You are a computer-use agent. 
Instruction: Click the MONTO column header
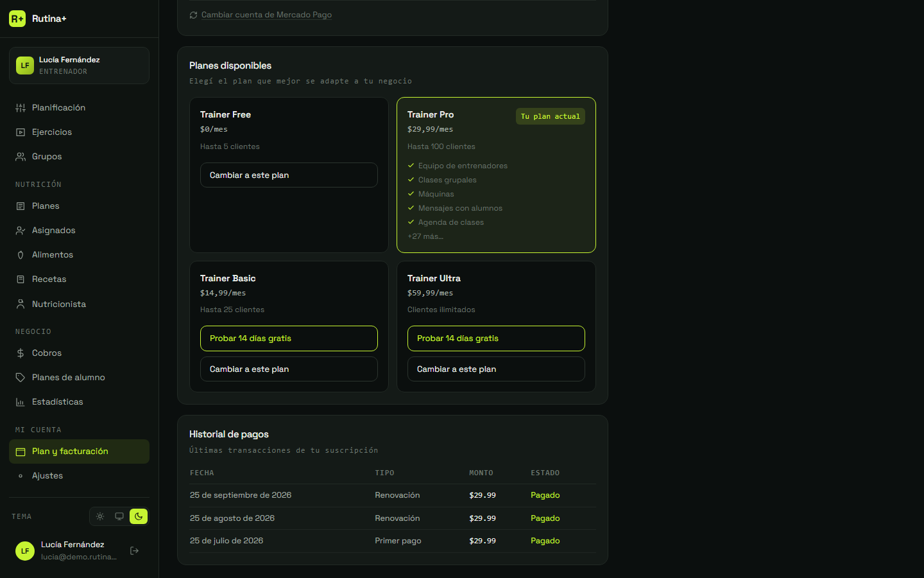481,473
